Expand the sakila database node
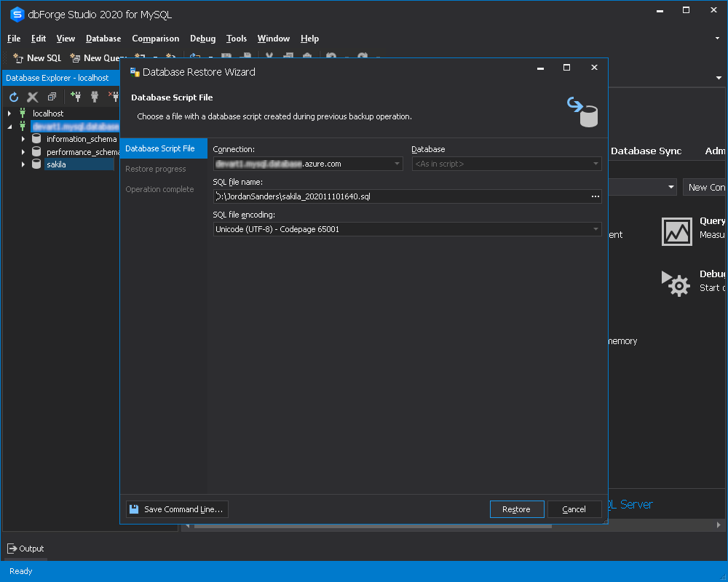Screen dimensions: 728x582 coord(23,164)
